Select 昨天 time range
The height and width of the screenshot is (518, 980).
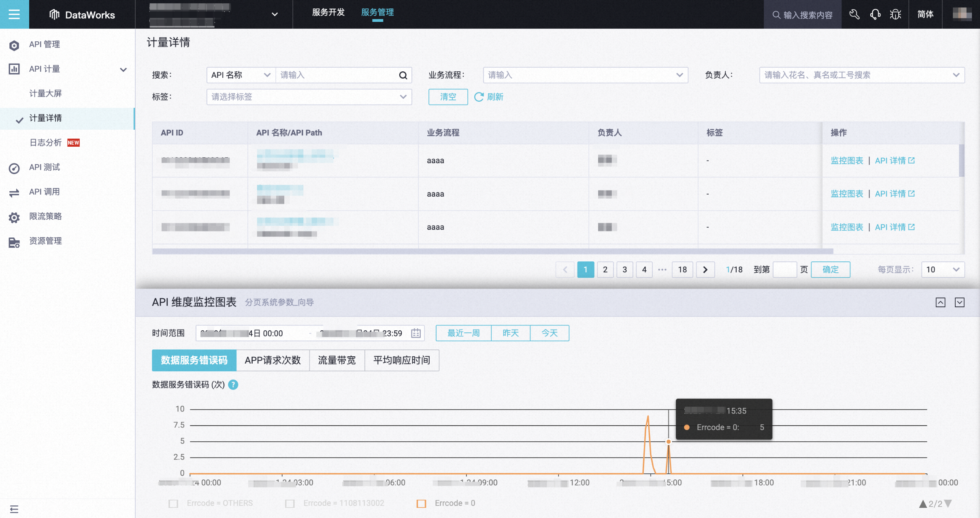pyautogui.click(x=511, y=333)
